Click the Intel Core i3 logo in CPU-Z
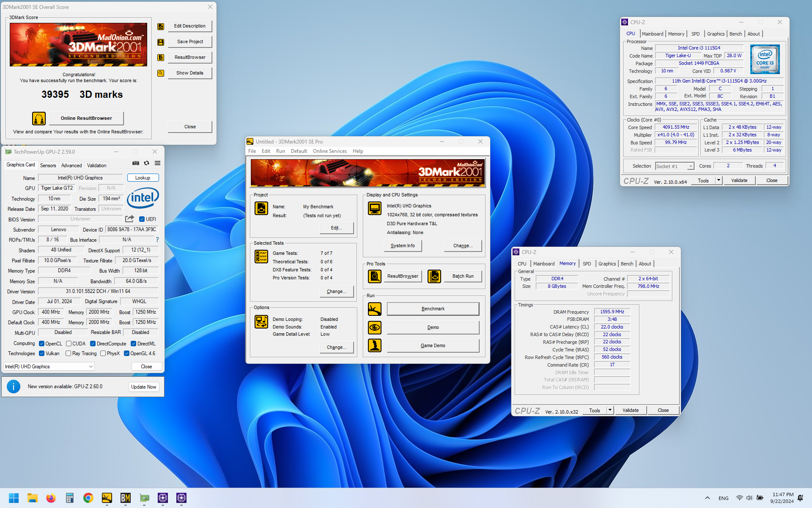This screenshot has width=812, height=508. (765, 59)
